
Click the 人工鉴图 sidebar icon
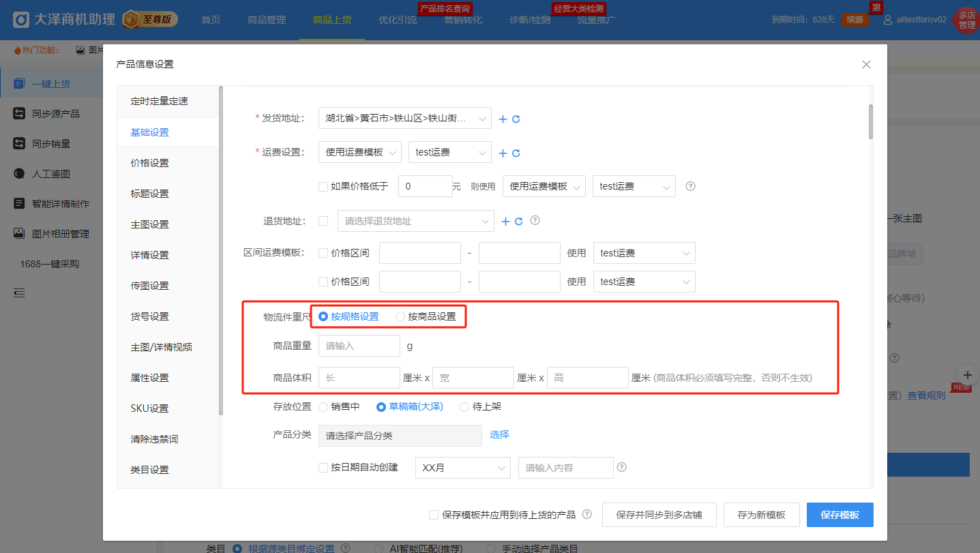(x=19, y=174)
